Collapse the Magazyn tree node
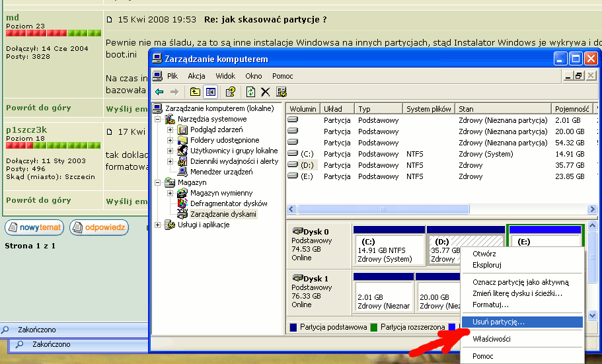 (157, 183)
